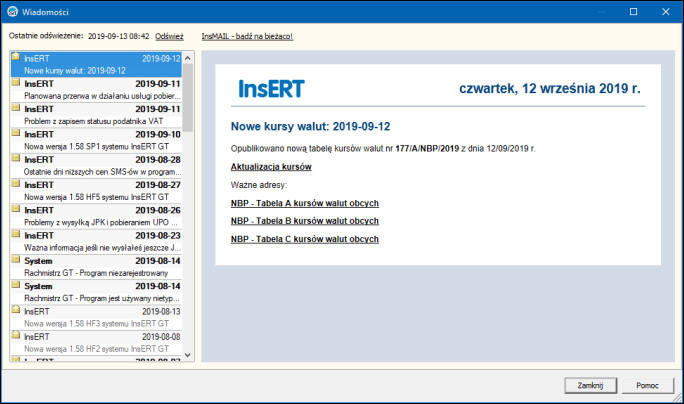Select message Nowa wersja 1.58 HF2
The image size is (684, 404).
pos(96,343)
